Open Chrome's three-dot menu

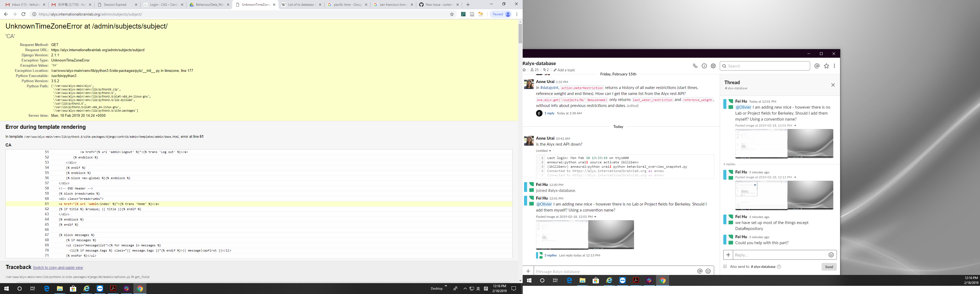point(516,14)
